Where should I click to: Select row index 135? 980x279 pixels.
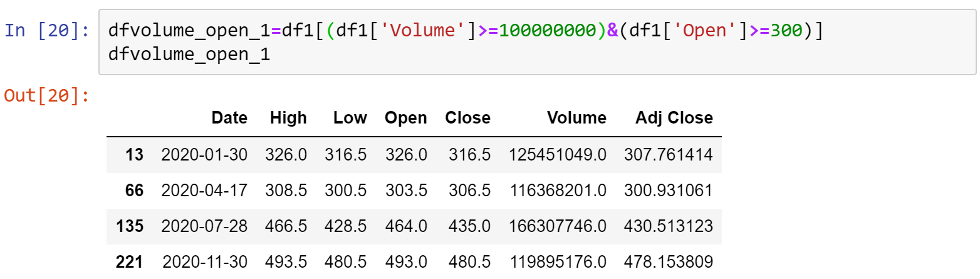[x=130, y=226]
